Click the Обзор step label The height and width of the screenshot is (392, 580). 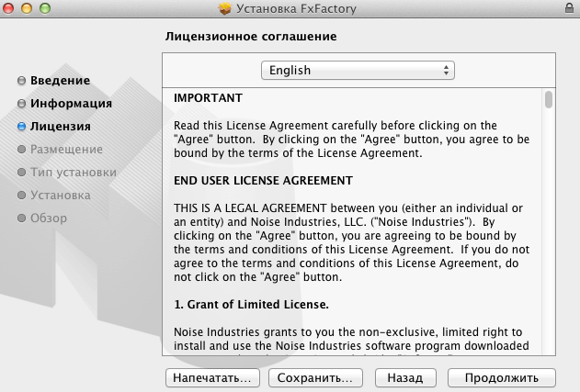click(x=49, y=218)
